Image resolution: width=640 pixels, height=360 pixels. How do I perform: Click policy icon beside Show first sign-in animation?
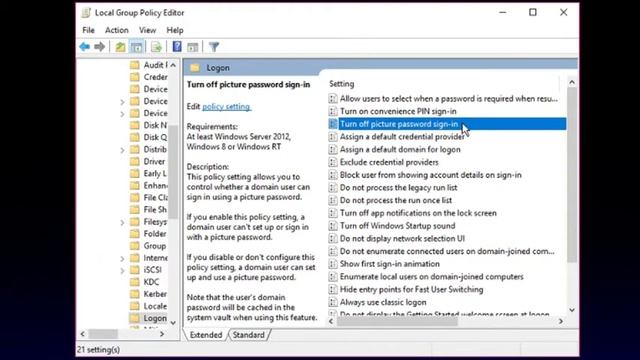[x=333, y=264]
